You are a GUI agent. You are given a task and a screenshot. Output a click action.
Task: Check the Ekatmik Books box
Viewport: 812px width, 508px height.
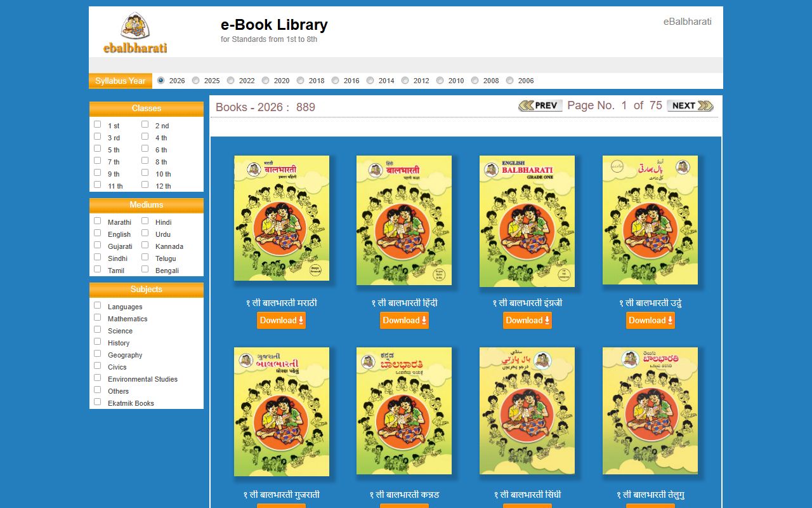98,402
